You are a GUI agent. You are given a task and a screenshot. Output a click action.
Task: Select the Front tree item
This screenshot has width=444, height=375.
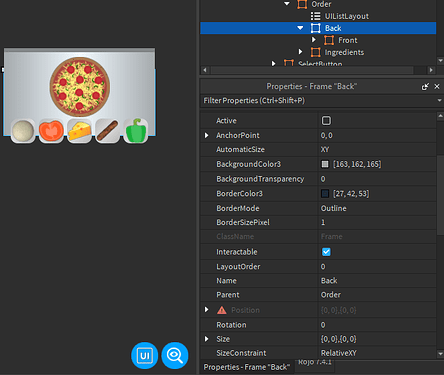click(x=348, y=40)
